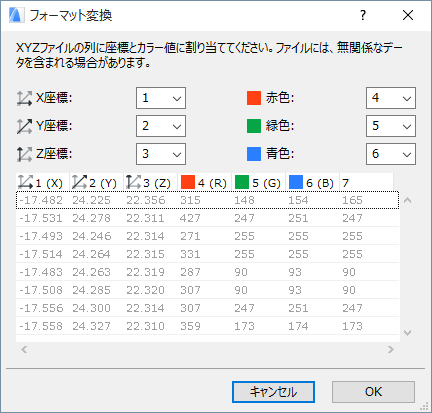432x413 pixels.
Task: Open the X座標 column dropdown
Action: point(161,98)
